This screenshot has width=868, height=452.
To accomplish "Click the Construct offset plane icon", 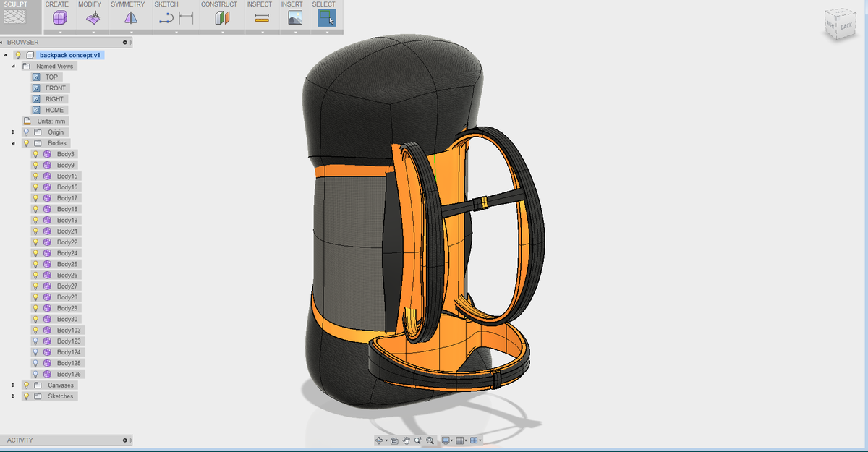I will click(x=223, y=18).
